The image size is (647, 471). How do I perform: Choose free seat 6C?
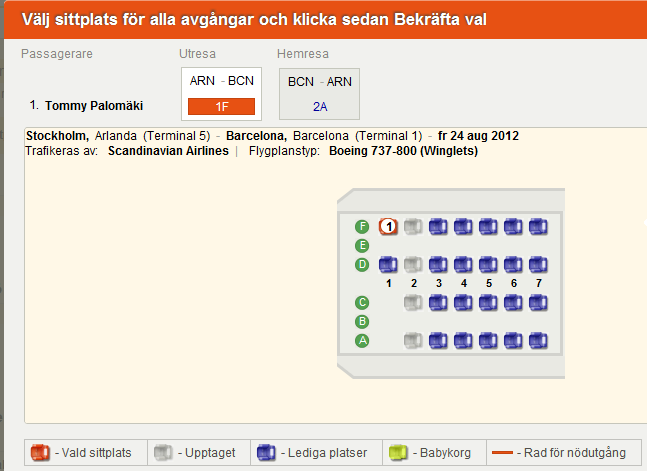513,302
